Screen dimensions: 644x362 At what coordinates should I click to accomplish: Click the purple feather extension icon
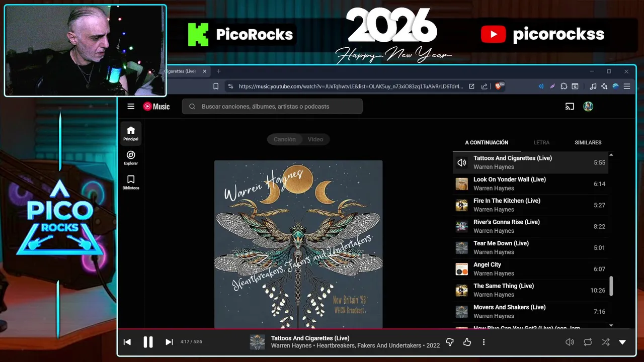tap(552, 86)
